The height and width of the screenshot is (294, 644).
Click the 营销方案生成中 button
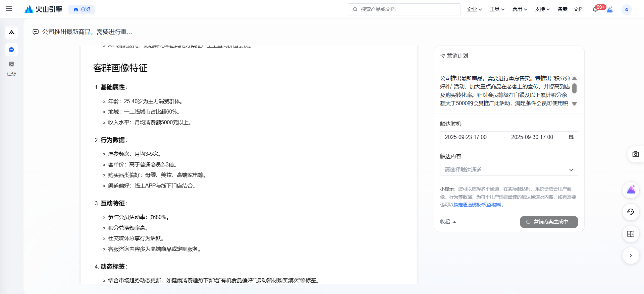coord(549,222)
